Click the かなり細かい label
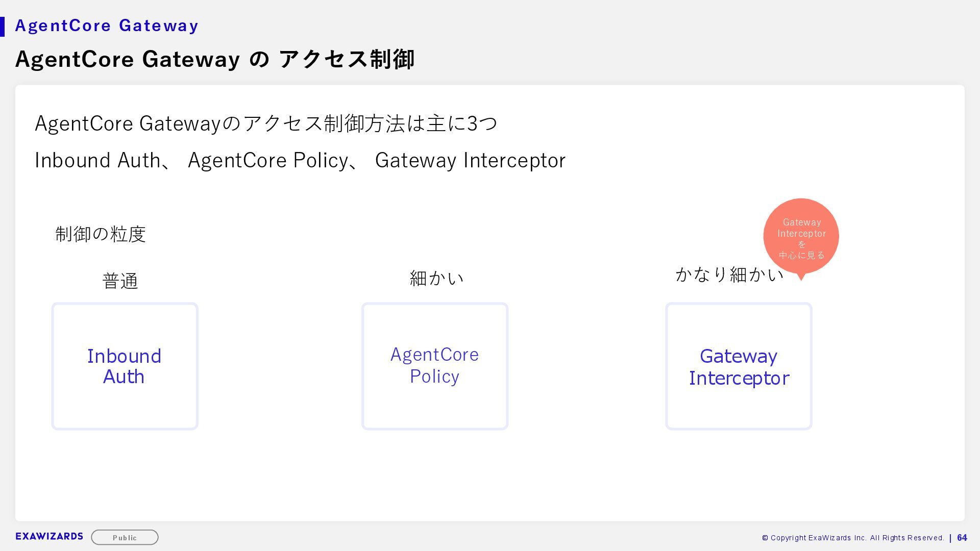The image size is (980, 551). coord(729,274)
